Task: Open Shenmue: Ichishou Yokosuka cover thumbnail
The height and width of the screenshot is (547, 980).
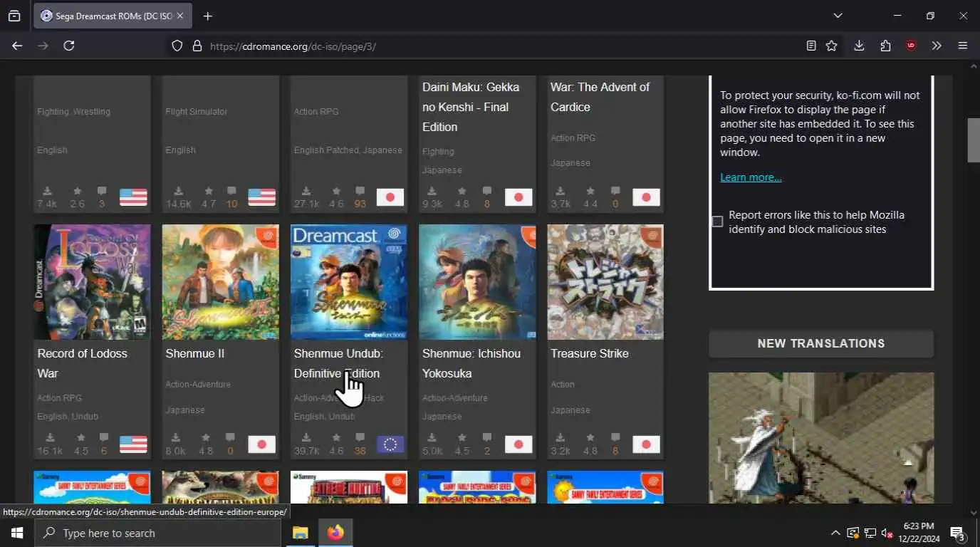Action: (477, 282)
